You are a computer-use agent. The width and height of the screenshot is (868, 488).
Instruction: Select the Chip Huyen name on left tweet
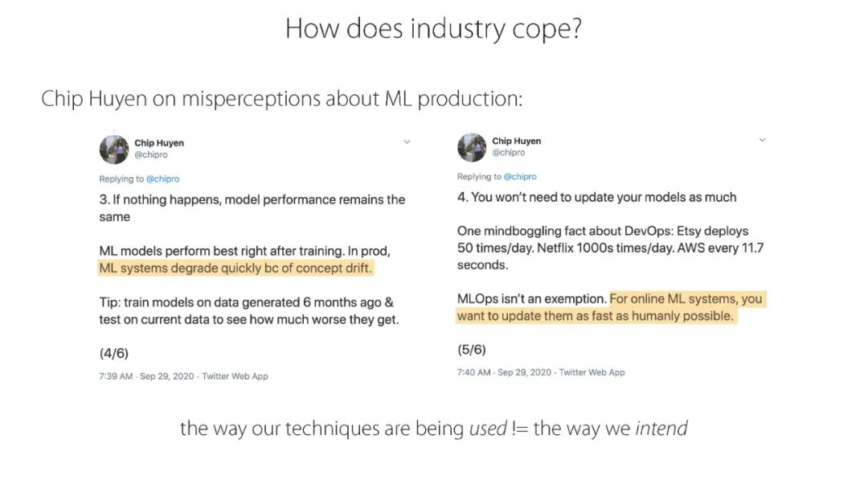(x=159, y=143)
